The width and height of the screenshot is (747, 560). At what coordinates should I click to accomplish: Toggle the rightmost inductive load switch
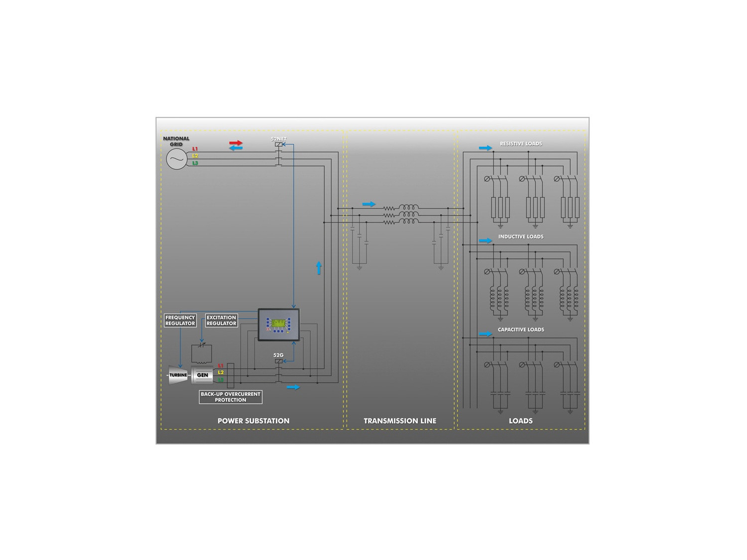coord(567,272)
